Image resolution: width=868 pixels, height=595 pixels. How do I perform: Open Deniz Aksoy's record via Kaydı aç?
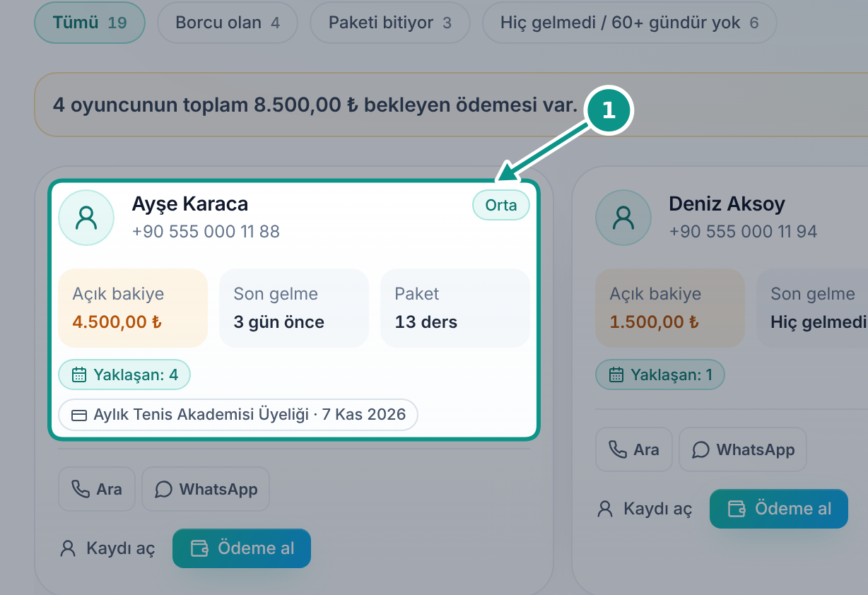tap(645, 509)
